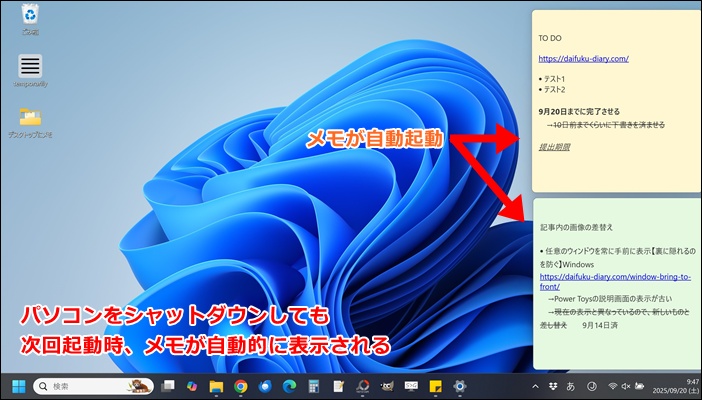The height and width of the screenshot is (400, 702).
Task: Launch Microsoft Edge from the taskbar
Action: coord(289,386)
